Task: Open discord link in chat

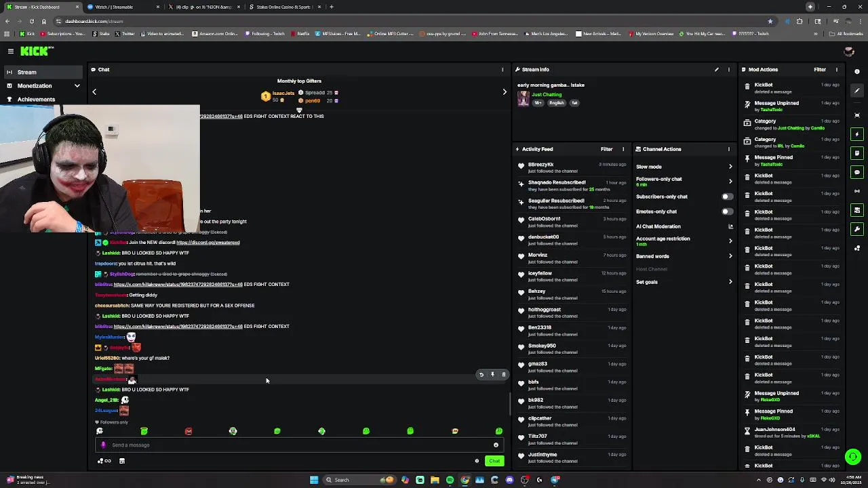Action: pos(208,243)
